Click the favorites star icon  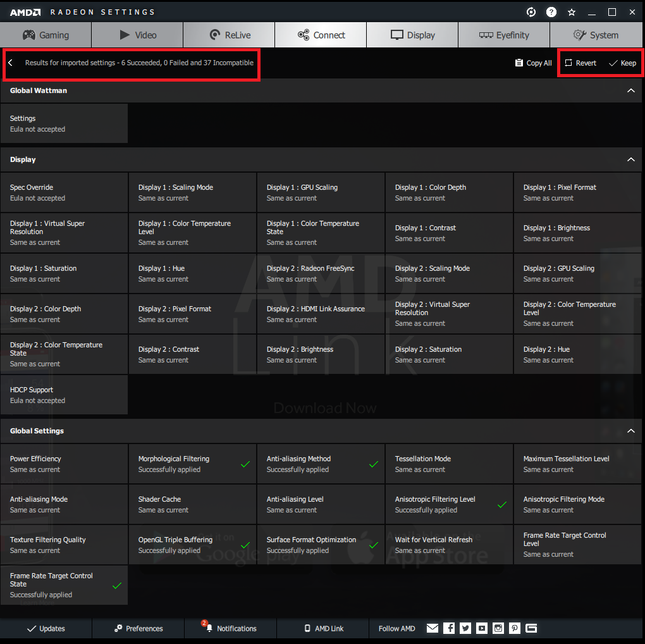click(x=572, y=13)
